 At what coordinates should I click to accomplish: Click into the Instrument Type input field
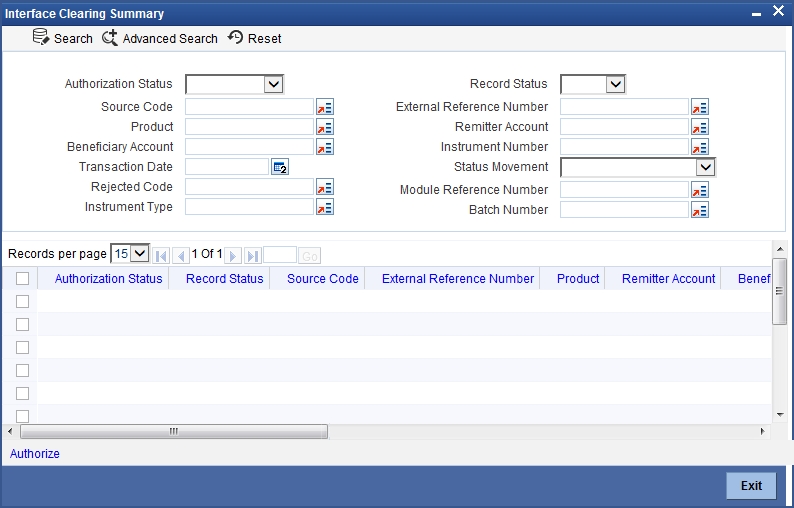pyautogui.click(x=249, y=207)
